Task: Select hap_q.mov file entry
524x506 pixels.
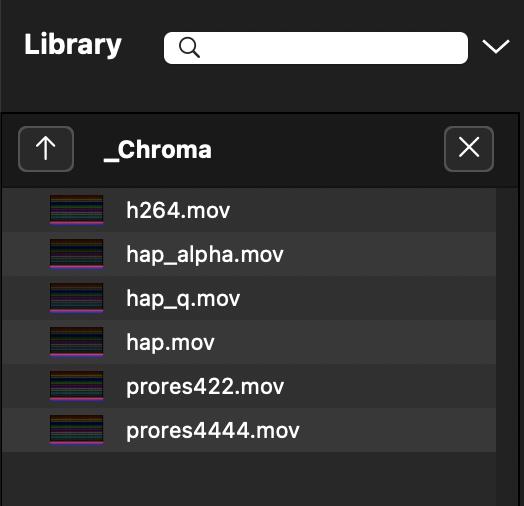Action: 249,298
